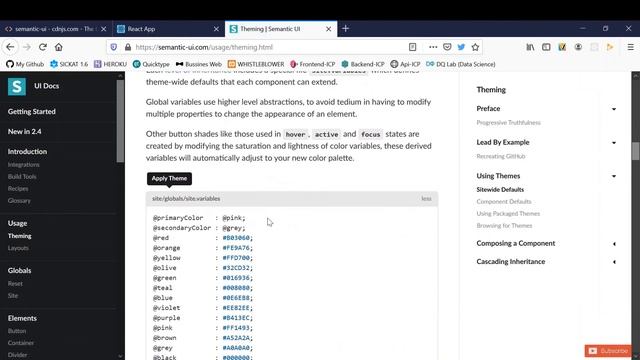This screenshot has height=360, width=640.
Task: Click the page vertical scrollbar thumb
Action: 636,151
